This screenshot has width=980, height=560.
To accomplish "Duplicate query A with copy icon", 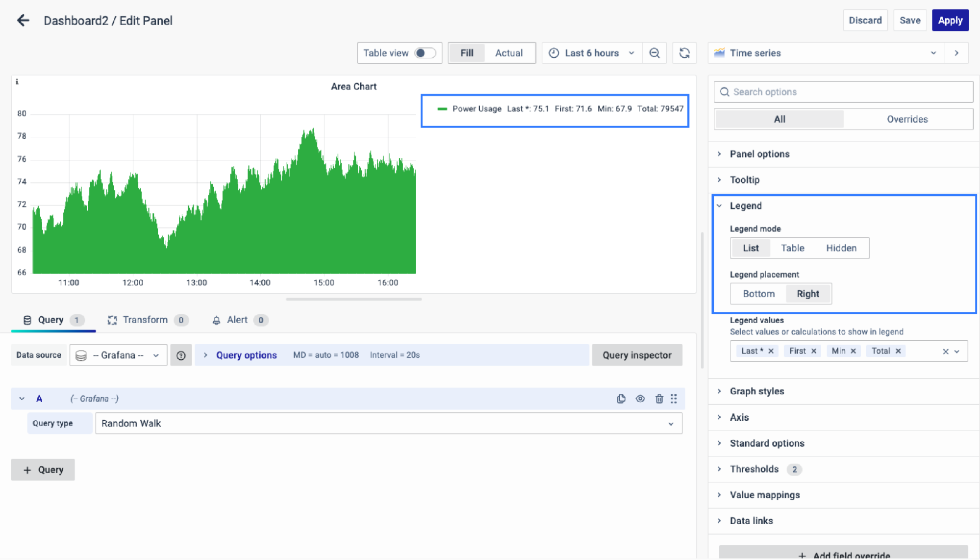I will click(621, 399).
